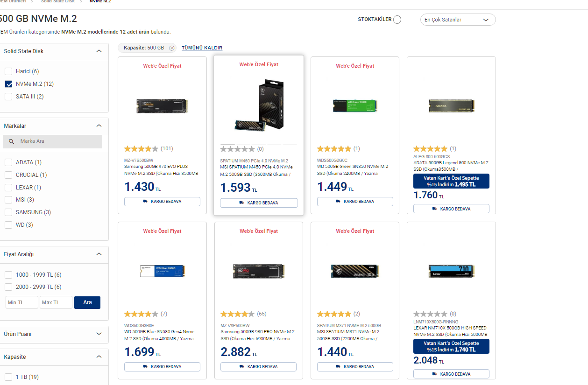
Task: Click the Ara price search button
Action: [87, 302]
